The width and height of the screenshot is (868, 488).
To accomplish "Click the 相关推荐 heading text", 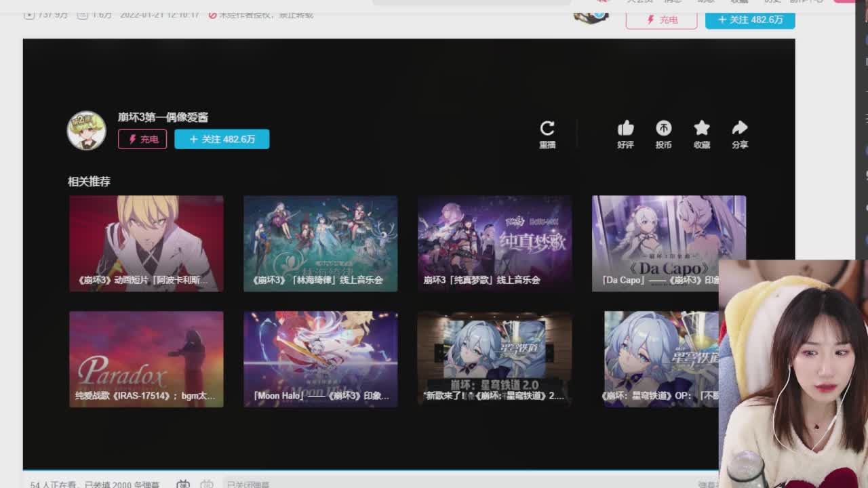I will (x=89, y=182).
